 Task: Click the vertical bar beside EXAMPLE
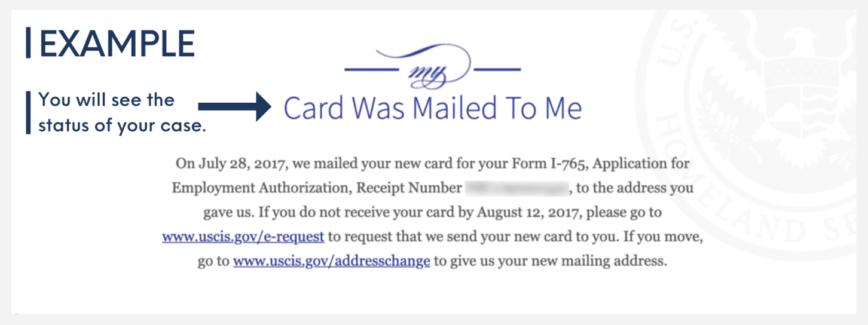[x=28, y=42]
